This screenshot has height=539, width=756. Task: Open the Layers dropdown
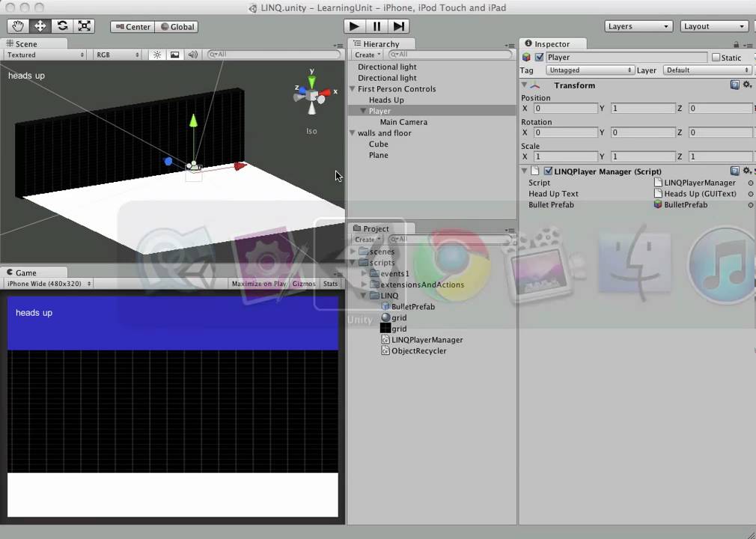click(x=638, y=26)
